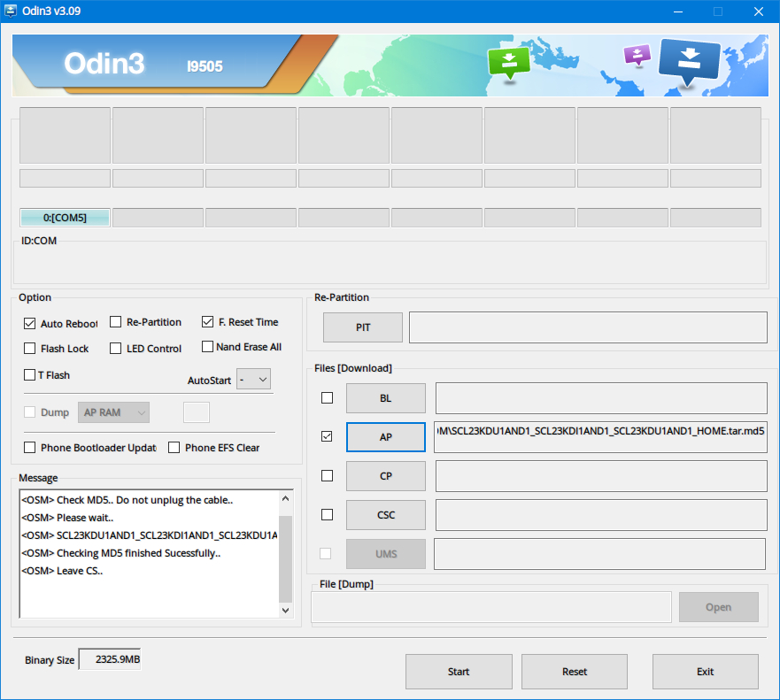Screen dimensions: 780x700
Task: Tick the CSC file checkbox
Action: (328, 515)
